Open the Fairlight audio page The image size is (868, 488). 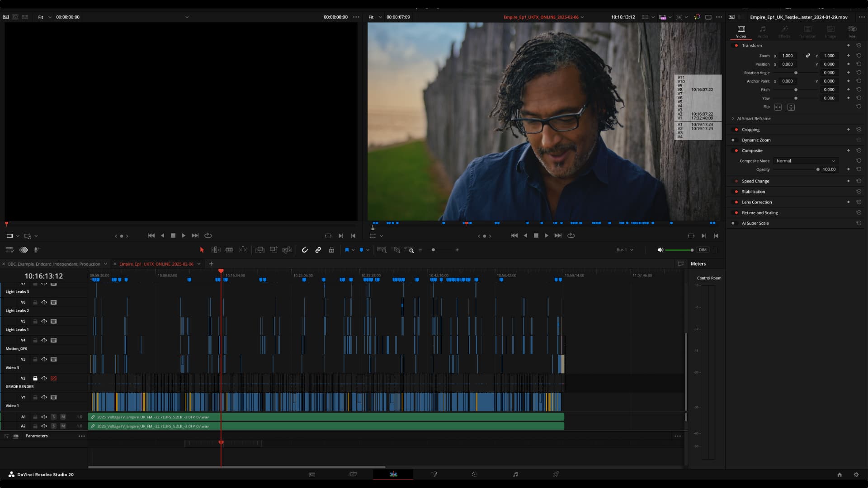coord(515,475)
